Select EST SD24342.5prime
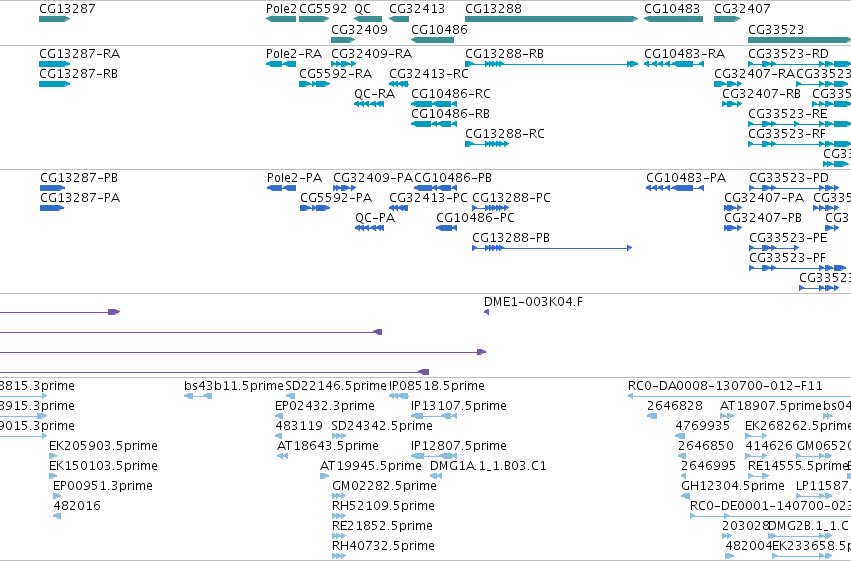 tap(382, 426)
